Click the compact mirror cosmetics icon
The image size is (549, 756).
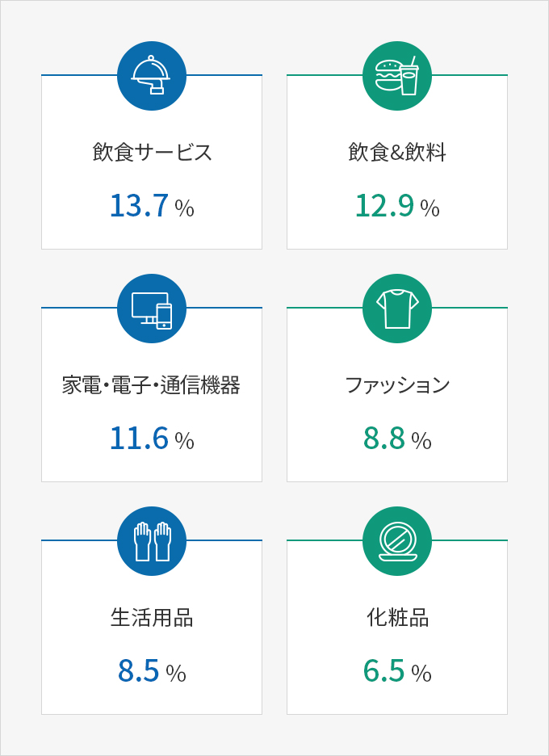pyautogui.click(x=397, y=541)
